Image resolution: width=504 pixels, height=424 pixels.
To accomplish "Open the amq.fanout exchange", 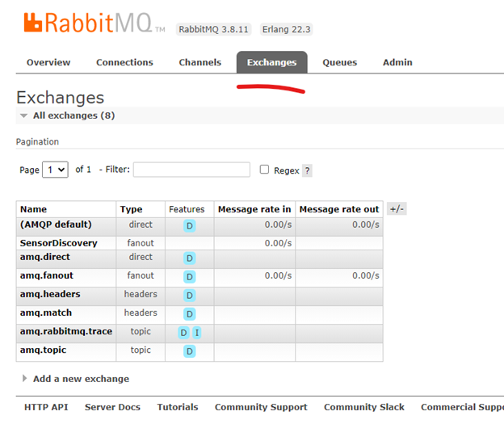I will pyautogui.click(x=47, y=275).
